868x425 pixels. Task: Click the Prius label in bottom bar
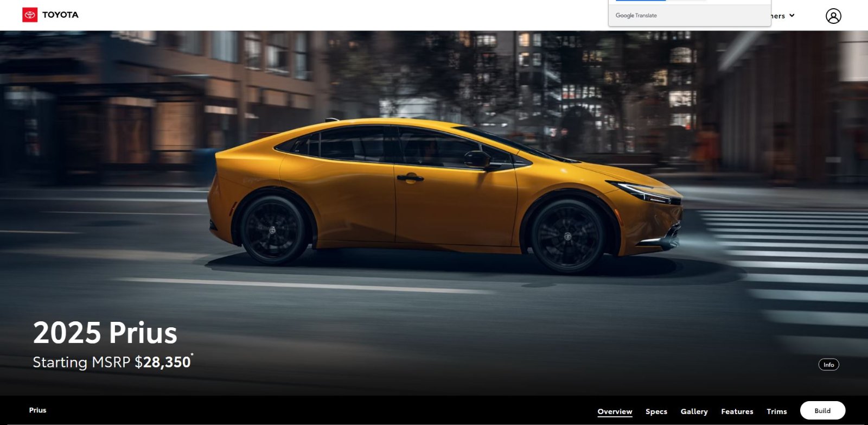click(37, 410)
